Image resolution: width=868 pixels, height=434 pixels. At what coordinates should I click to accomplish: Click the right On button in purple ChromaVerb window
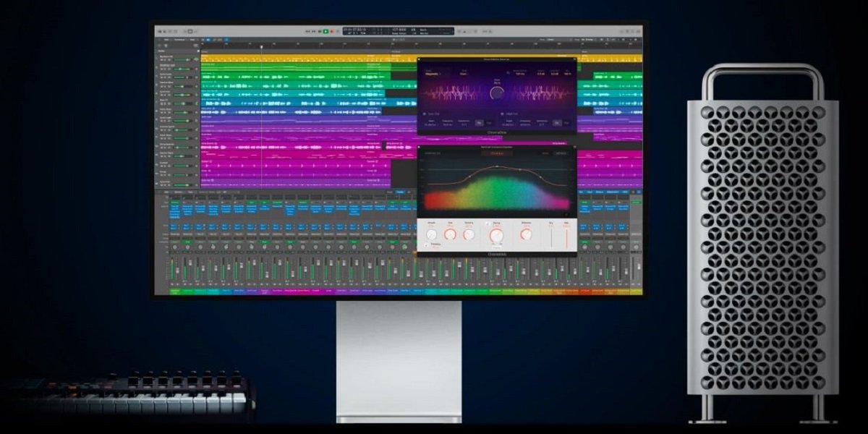click(x=557, y=123)
